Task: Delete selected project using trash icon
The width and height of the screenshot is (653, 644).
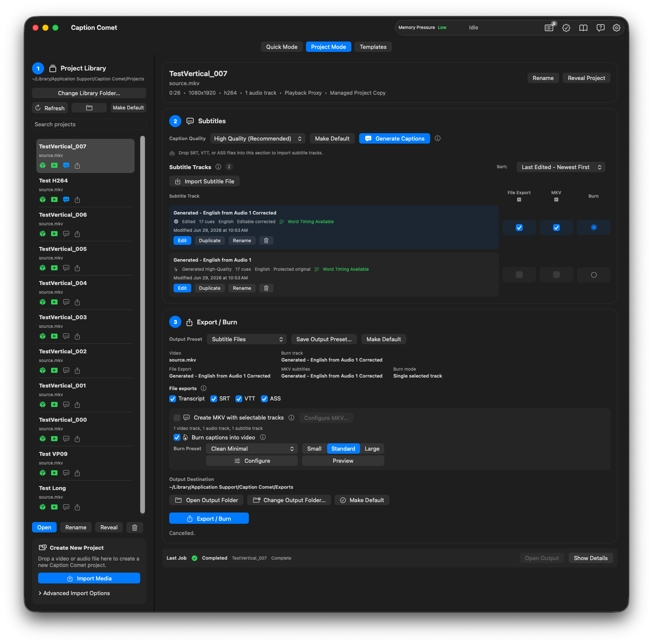Action: click(x=135, y=527)
